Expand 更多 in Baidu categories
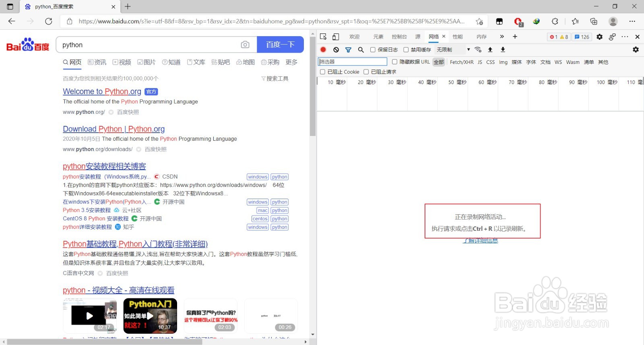This screenshot has width=644, height=345. click(291, 62)
